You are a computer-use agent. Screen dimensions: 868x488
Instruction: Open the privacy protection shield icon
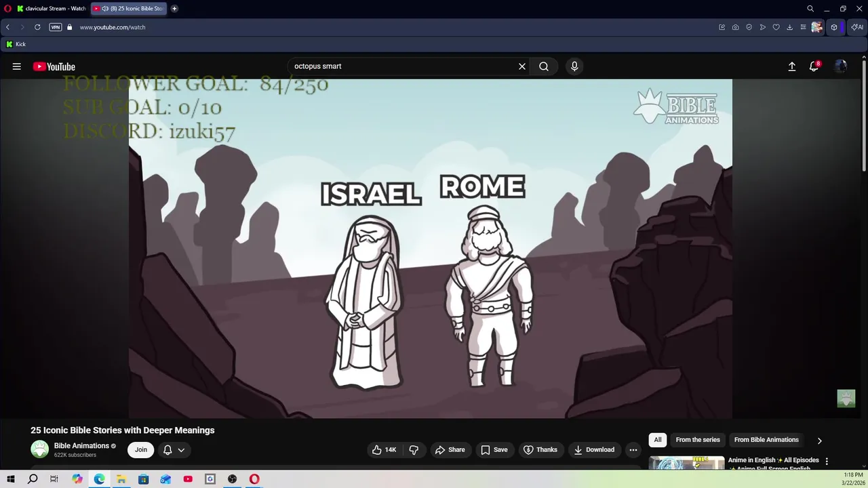749,27
